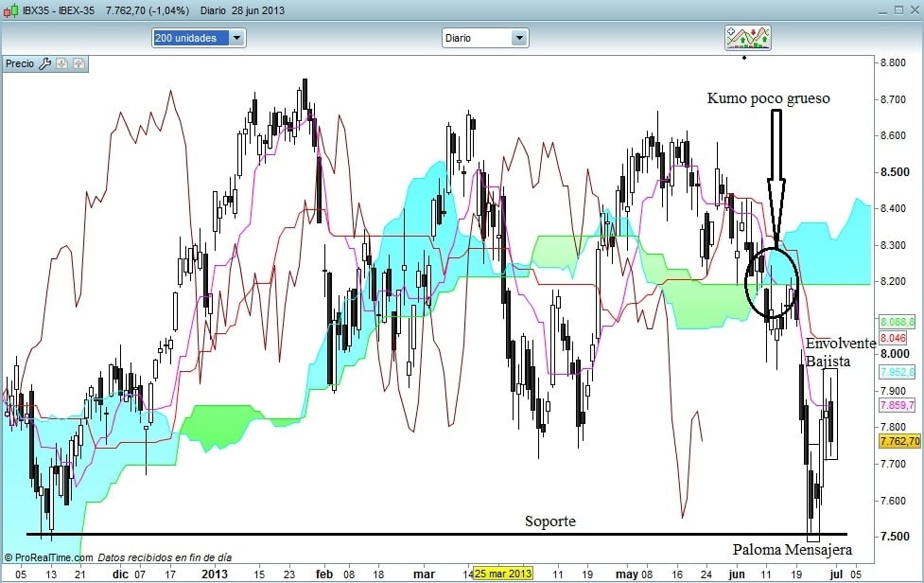Click the feb label on the time axis

[x=324, y=574]
